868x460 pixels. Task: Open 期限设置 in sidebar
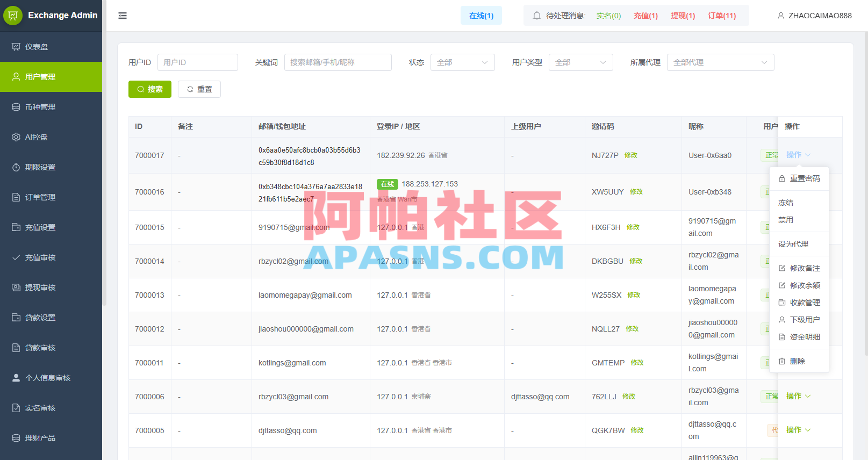51,167
